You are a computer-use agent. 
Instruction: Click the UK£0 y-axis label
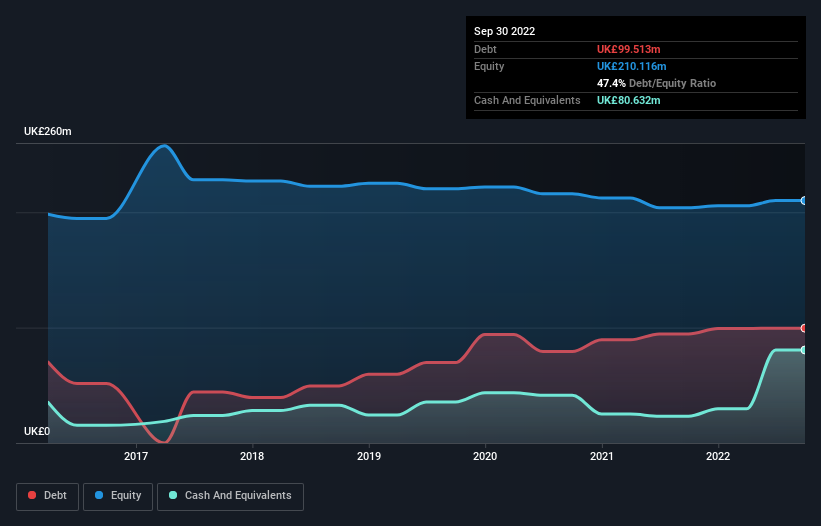37,431
